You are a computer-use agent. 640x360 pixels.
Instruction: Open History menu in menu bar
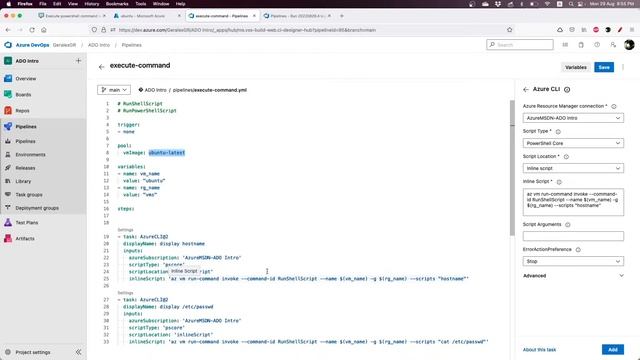[x=91, y=4]
